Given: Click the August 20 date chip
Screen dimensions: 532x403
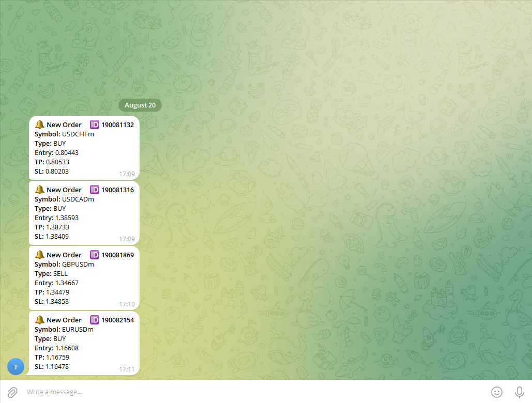Looking at the screenshot, I should pyautogui.click(x=140, y=105).
